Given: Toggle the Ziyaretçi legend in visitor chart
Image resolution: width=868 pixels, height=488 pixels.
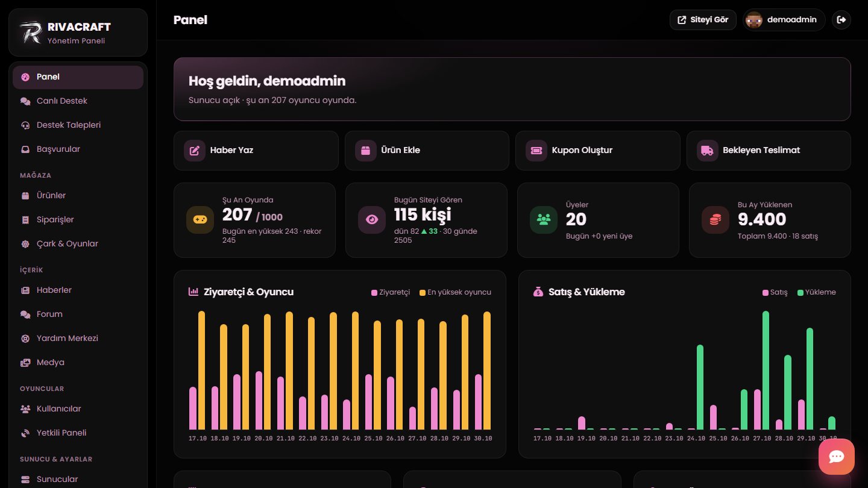Looking at the screenshot, I should (x=391, y=292).
